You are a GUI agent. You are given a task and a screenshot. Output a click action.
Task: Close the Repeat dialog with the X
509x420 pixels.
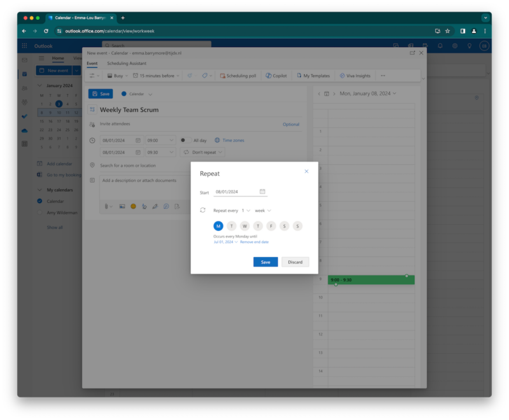(307, 171)
